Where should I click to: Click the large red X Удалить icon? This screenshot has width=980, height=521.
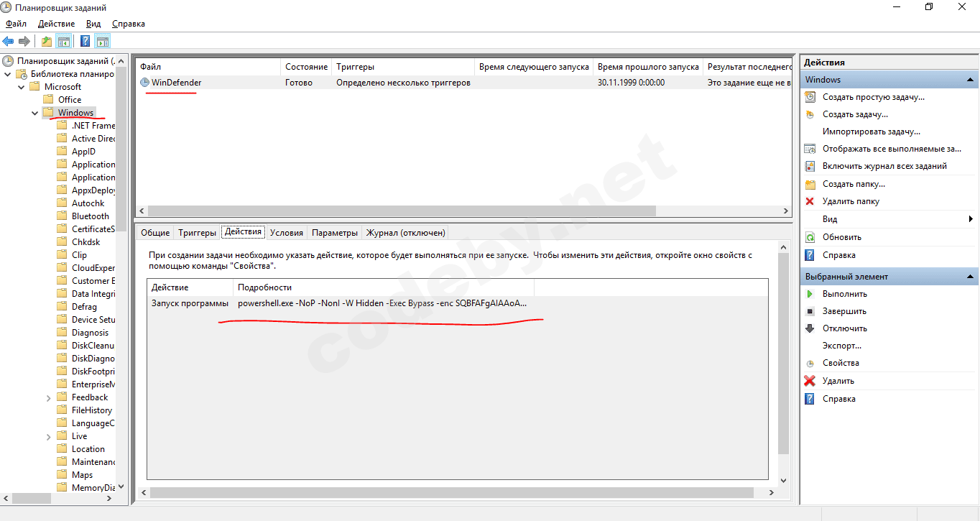click(810, 381)
